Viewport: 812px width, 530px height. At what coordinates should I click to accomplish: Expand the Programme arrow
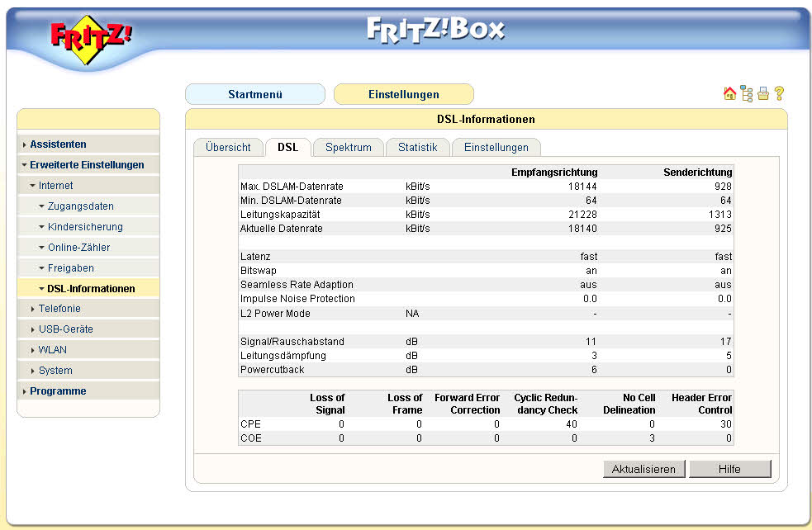click(x=24, y=392)
